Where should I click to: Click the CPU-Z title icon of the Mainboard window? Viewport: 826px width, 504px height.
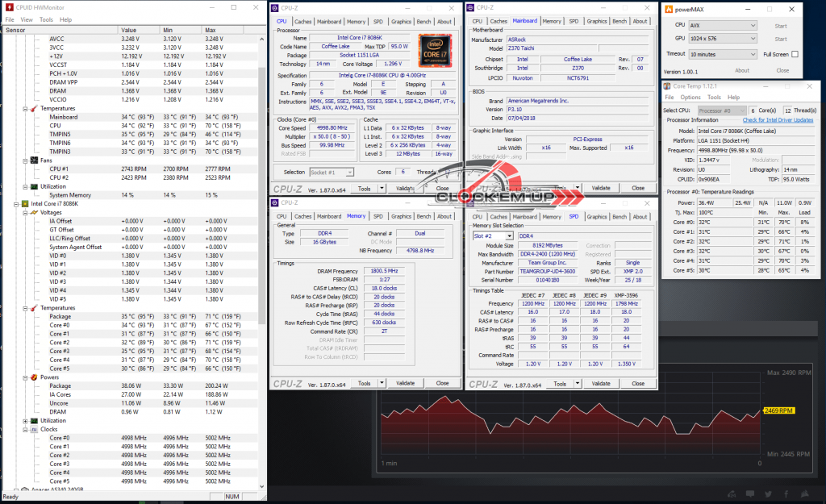[470, 7]
